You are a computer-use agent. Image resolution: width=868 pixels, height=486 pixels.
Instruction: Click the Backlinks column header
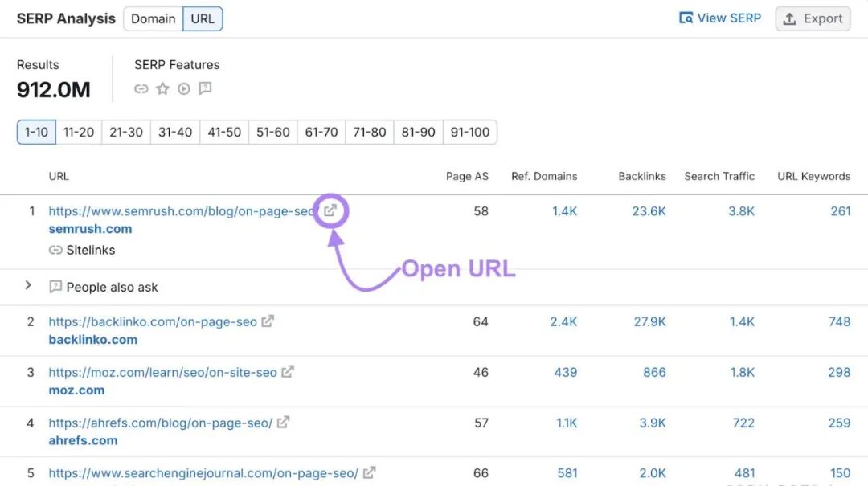click(x=642, y=176)
